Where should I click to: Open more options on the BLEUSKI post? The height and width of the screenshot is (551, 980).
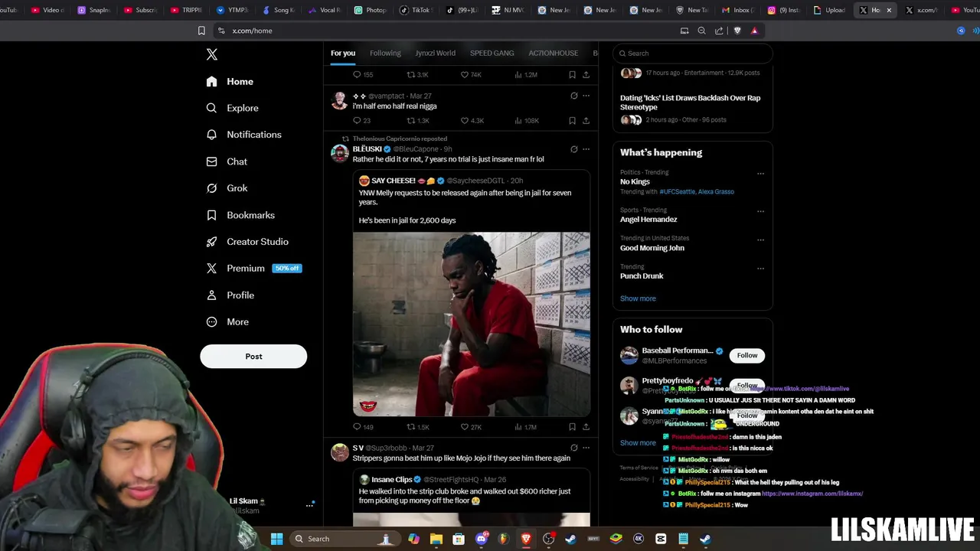coord(586,149)
